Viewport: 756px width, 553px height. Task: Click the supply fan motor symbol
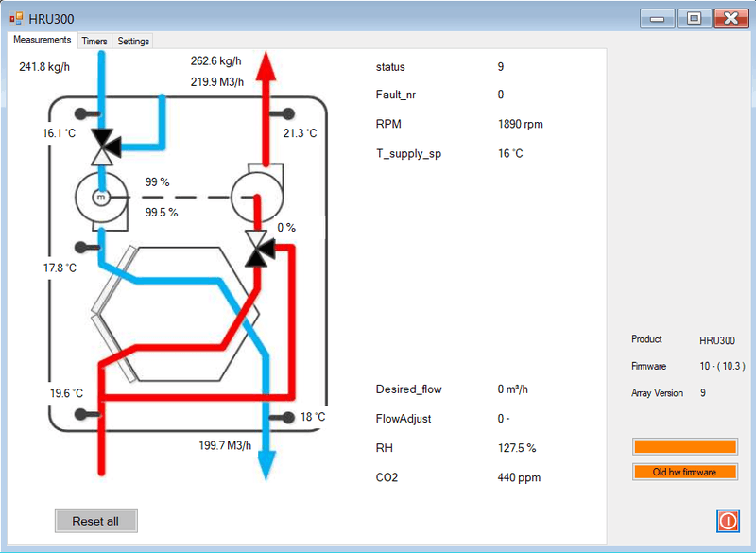click(101, 199)
